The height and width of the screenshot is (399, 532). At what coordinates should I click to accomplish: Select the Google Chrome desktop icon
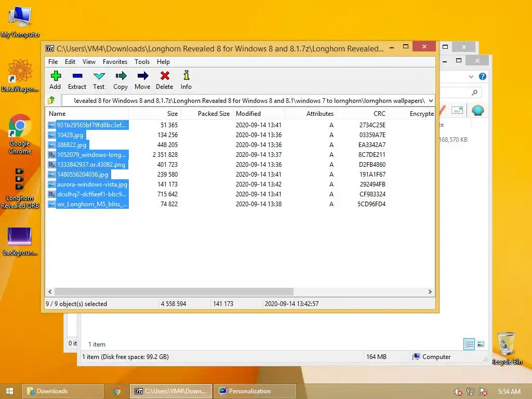(x=20, y=134)
